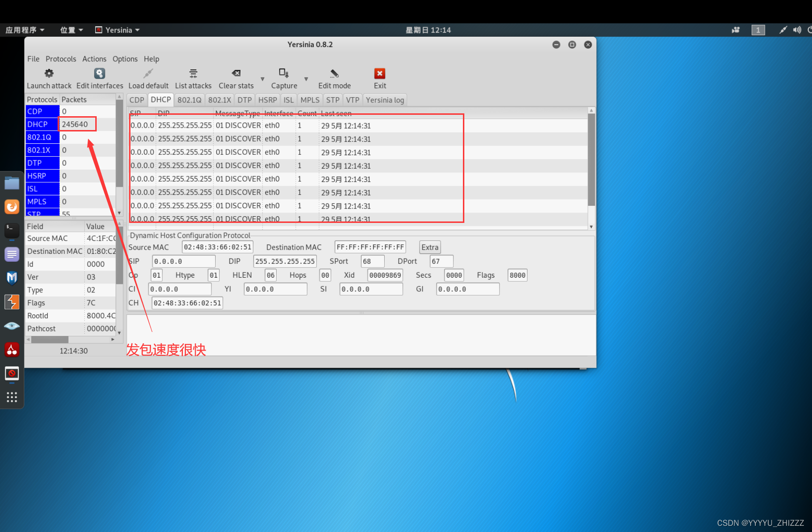Open the Yersinia app menu in top bar

[x=118, y=30]
